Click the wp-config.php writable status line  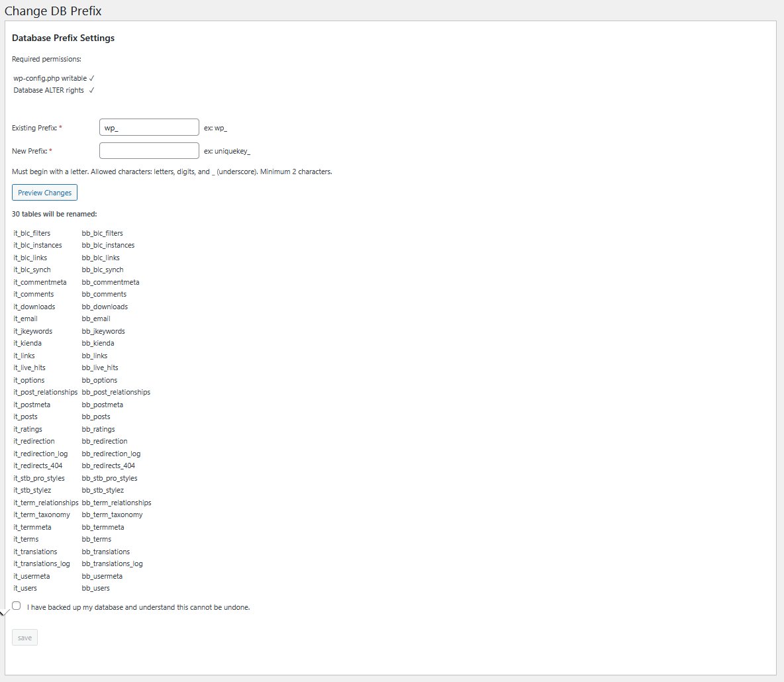(54, 78)
